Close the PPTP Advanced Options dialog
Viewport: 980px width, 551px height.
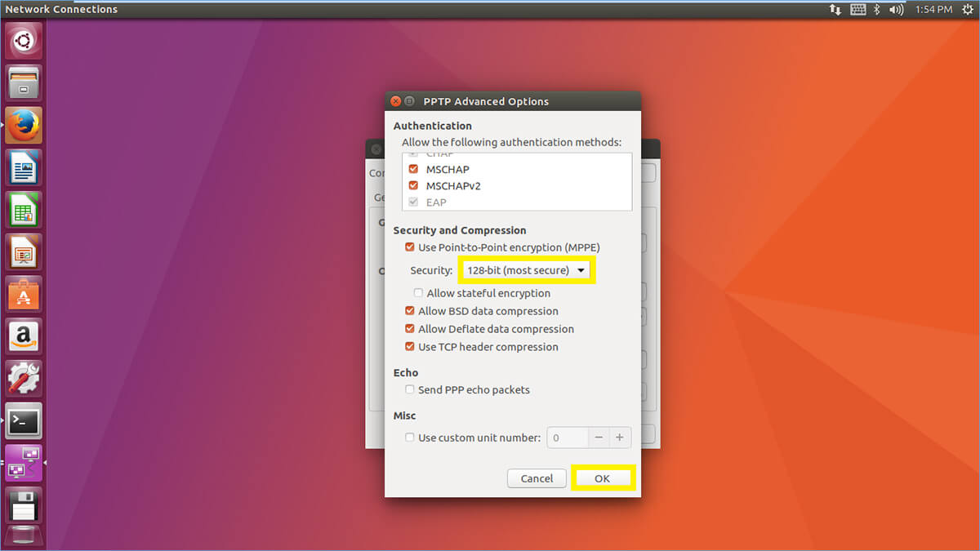(x=396, y=101)
